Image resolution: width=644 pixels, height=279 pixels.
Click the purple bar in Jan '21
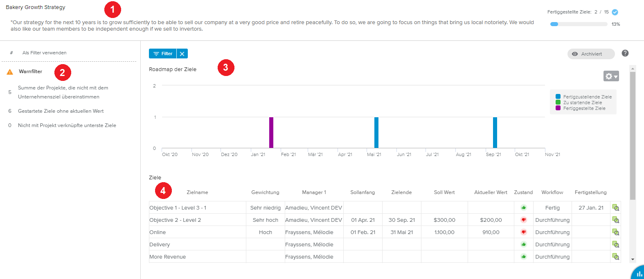click(x=271, y=132)
